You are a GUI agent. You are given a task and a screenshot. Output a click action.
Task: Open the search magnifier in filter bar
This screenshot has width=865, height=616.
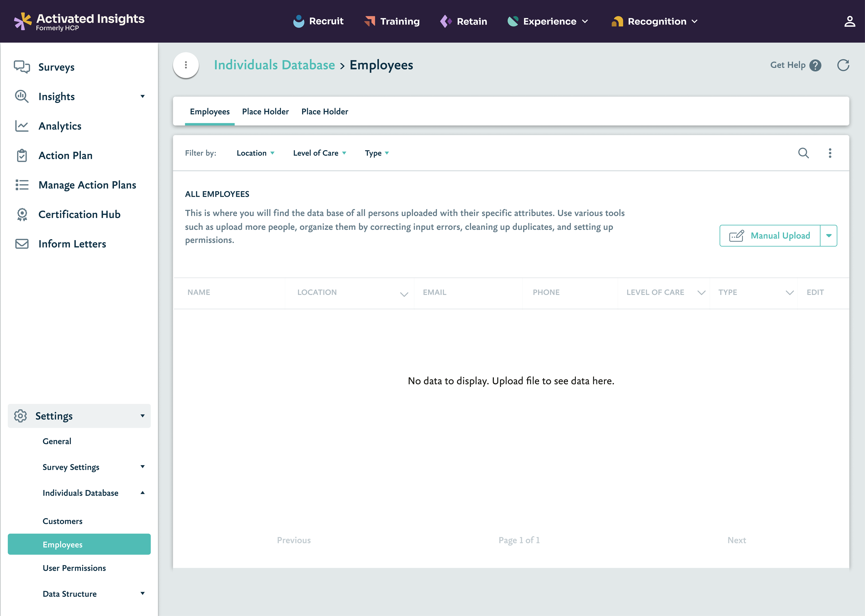(804, 153)
